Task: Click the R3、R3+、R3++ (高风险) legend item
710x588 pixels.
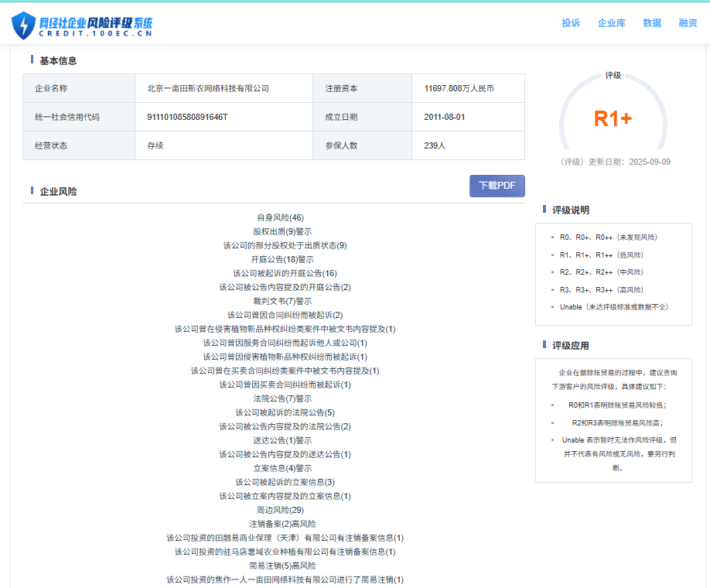Action: (601, 290)
